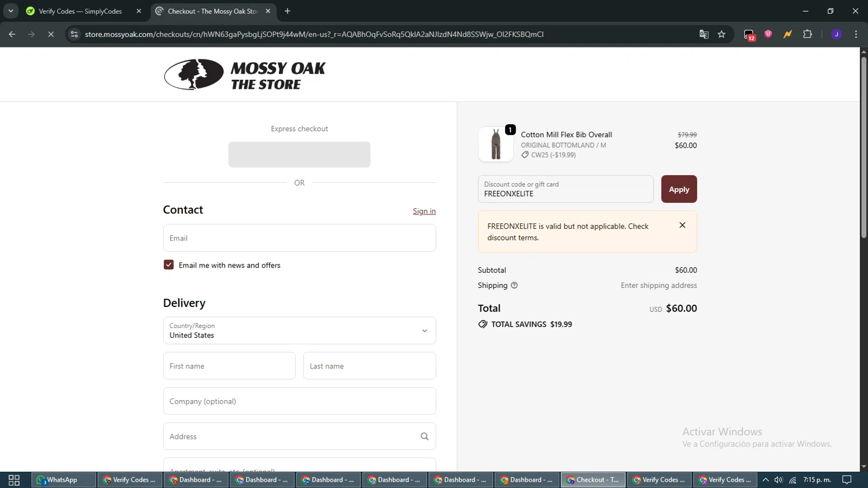Viewport: 868px width, 488px height.
Task: Click the address bar URL
Action: (314, 34)
